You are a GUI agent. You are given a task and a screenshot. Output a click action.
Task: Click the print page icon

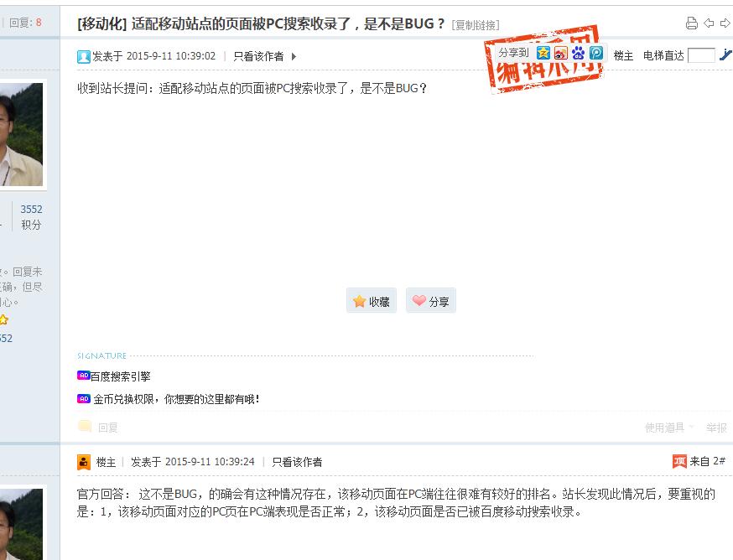pos(691,23)
